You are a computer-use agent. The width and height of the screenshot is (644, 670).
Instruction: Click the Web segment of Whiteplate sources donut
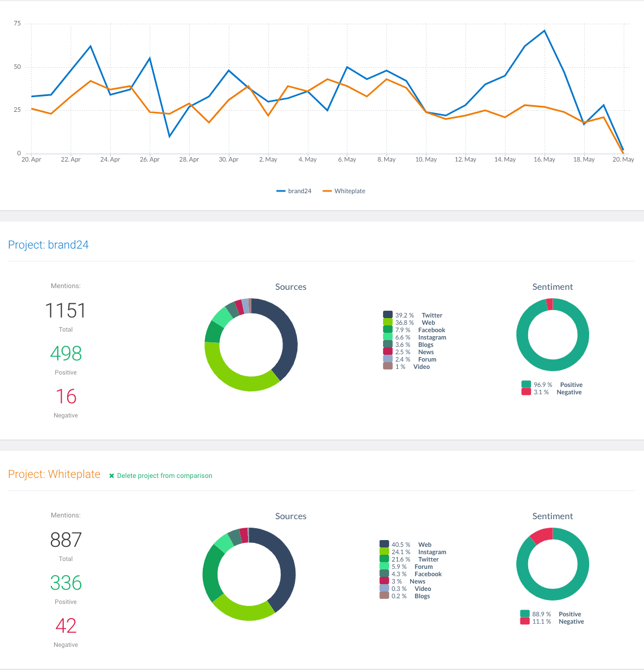pos(286,564)
